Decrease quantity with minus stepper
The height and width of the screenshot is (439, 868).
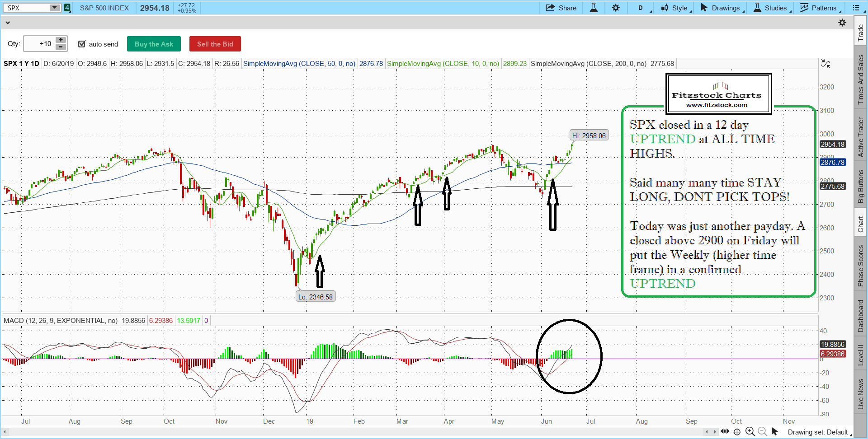61,47
